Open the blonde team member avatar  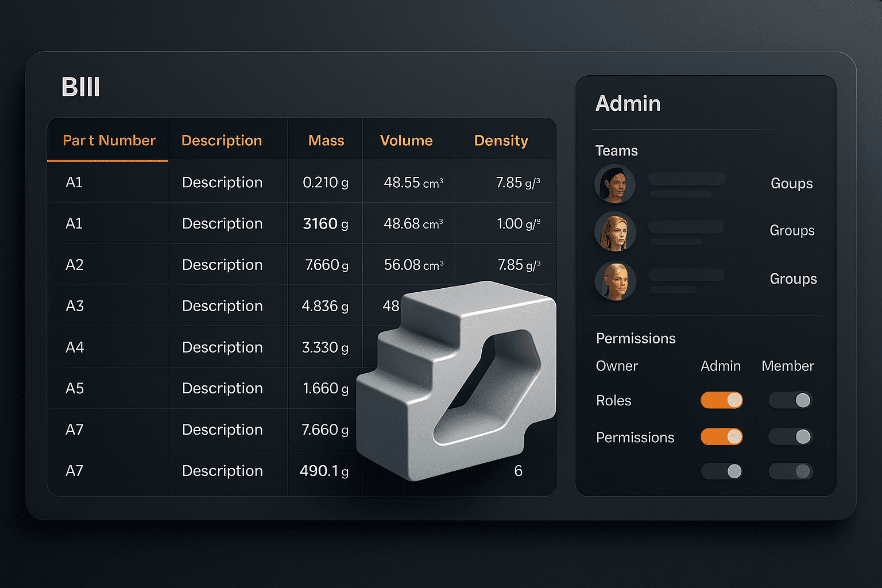point(615,281)
